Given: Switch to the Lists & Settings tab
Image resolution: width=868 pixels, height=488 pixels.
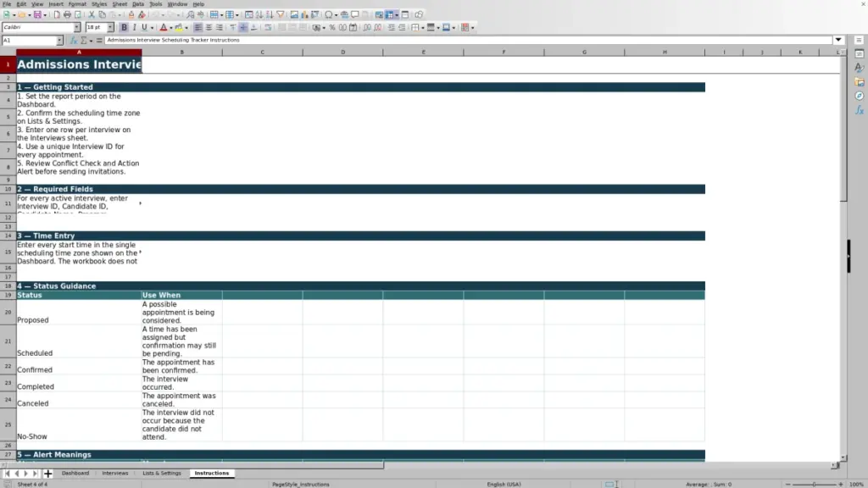Looking at the screenshot, I should [x=162, y=473].
